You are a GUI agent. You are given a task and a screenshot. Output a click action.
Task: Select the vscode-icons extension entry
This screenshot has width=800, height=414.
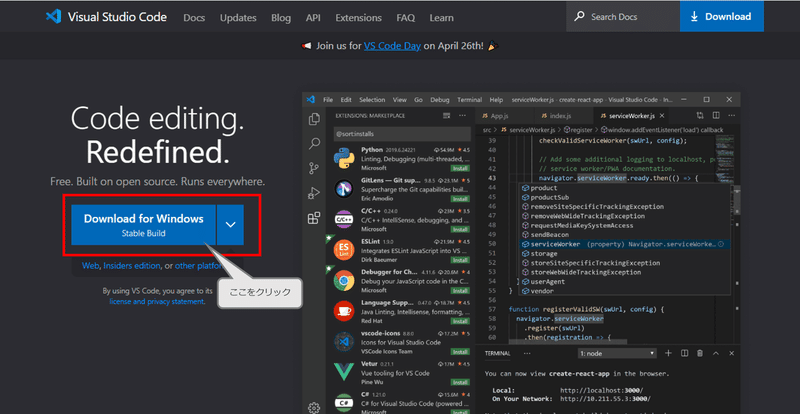point(401,342)
